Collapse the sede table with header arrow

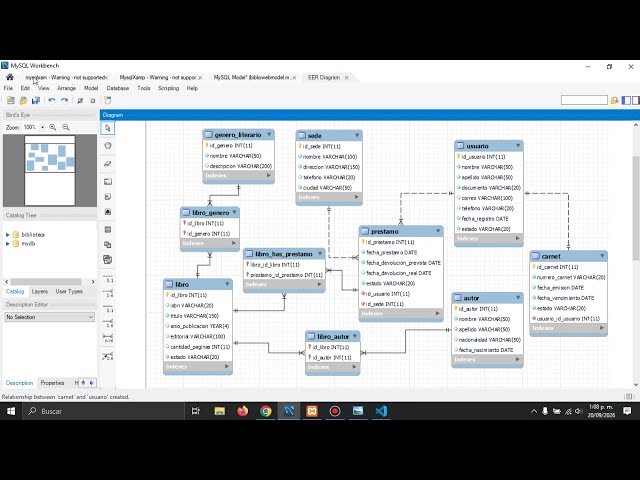click(x=357, y=135)
